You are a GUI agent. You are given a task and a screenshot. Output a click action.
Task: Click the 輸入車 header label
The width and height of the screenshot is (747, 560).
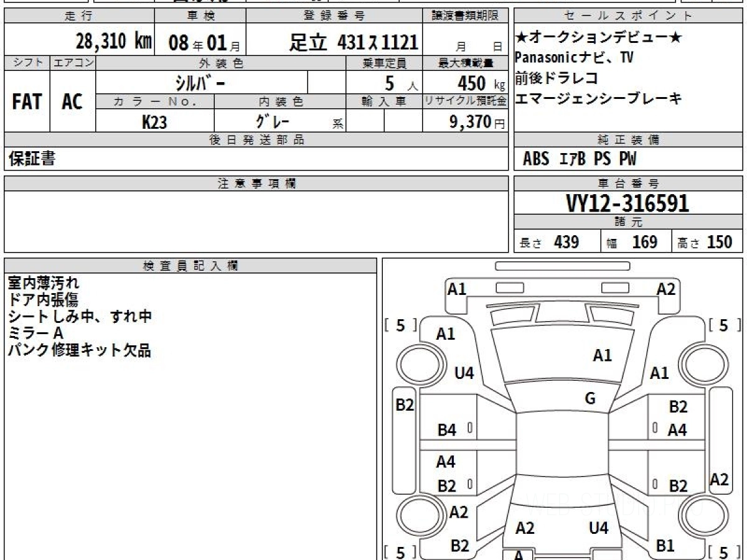[x=384, y=101]
